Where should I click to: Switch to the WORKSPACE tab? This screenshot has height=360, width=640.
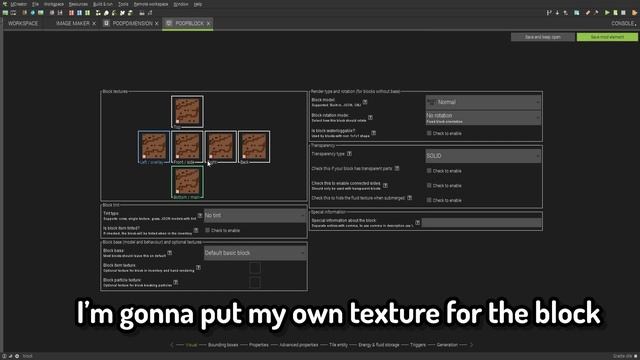tap(23, 24)
